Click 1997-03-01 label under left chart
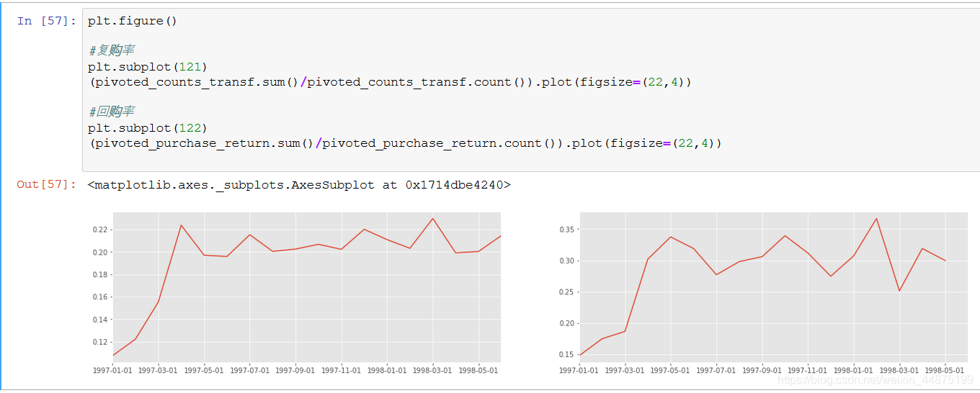Screen dimensions: 980x393 point(159,371)
